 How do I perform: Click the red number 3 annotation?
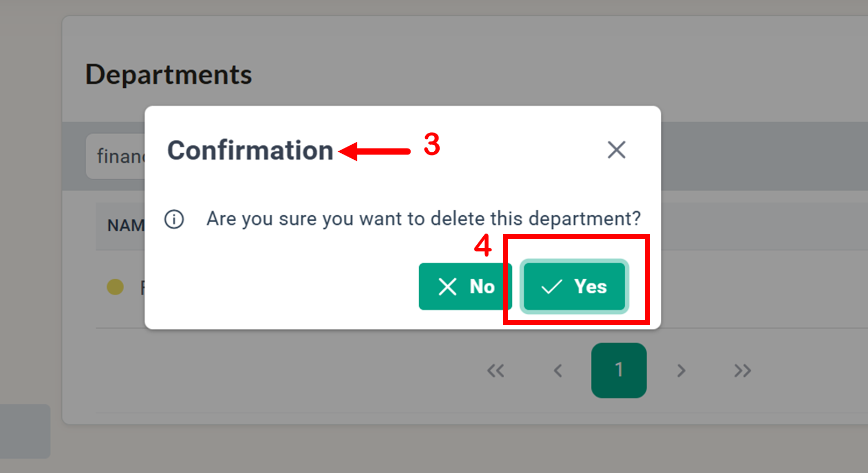432,144
